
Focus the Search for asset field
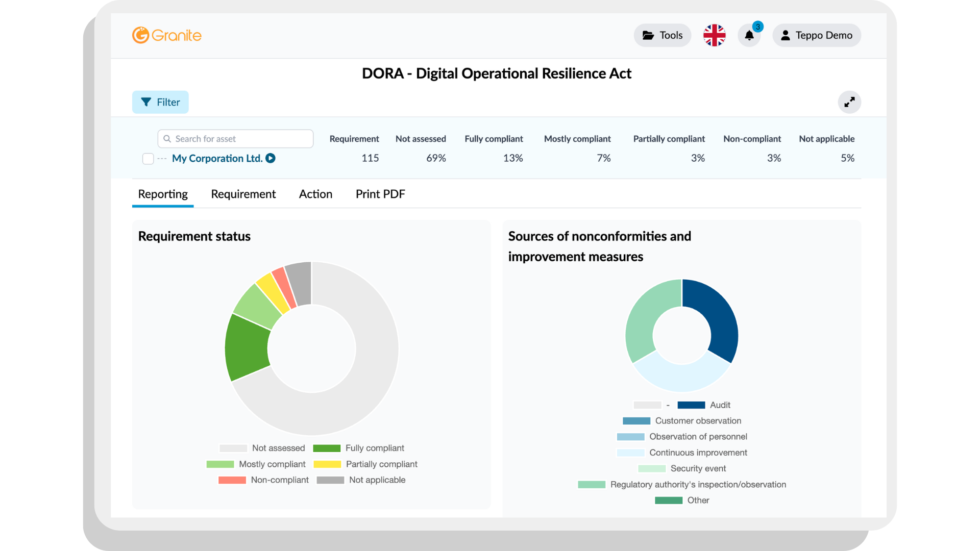pos(235,139)
